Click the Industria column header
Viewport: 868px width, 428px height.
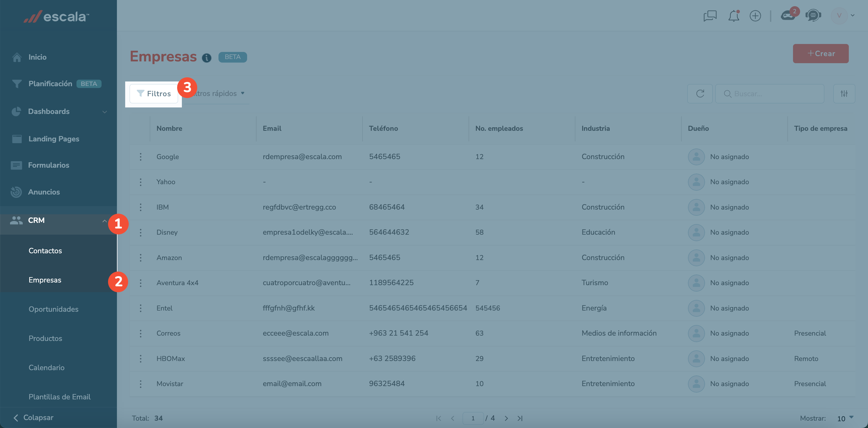click(x=595, y=128)
